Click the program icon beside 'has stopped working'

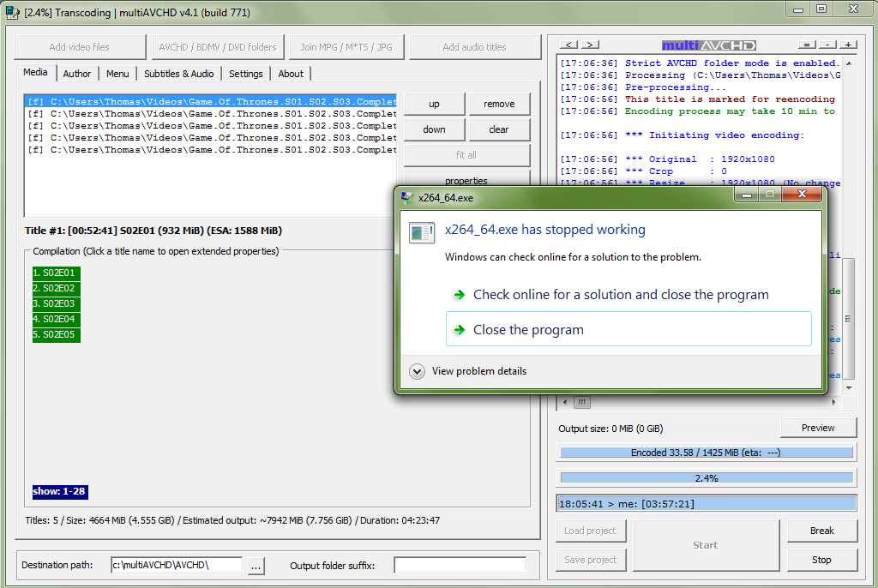click(422, 232)
